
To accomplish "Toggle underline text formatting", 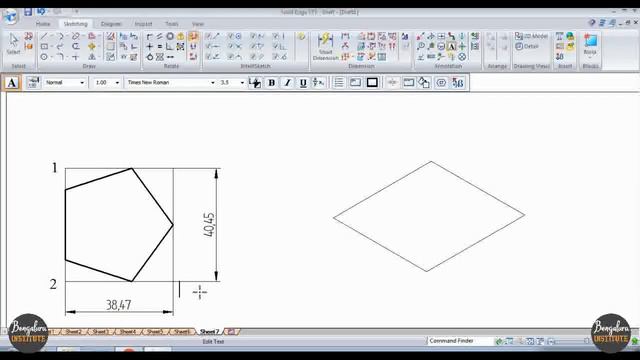I will point(303,82).
